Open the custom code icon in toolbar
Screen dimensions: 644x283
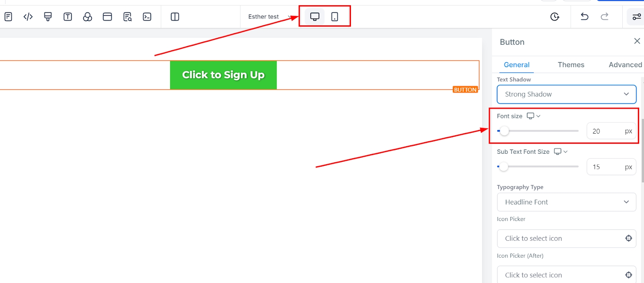point(28,17)
